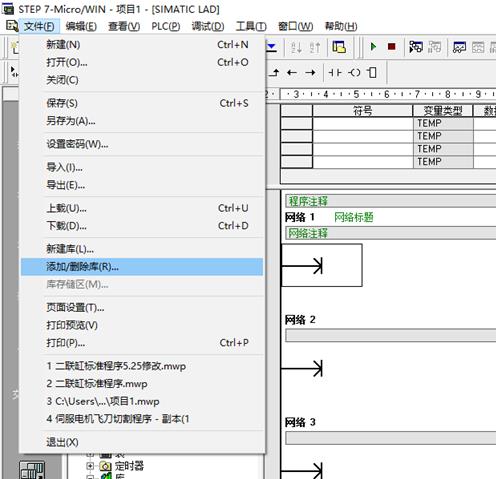
Task: Open the status chart monitoring icon
Action: click(x=459, y=47)
